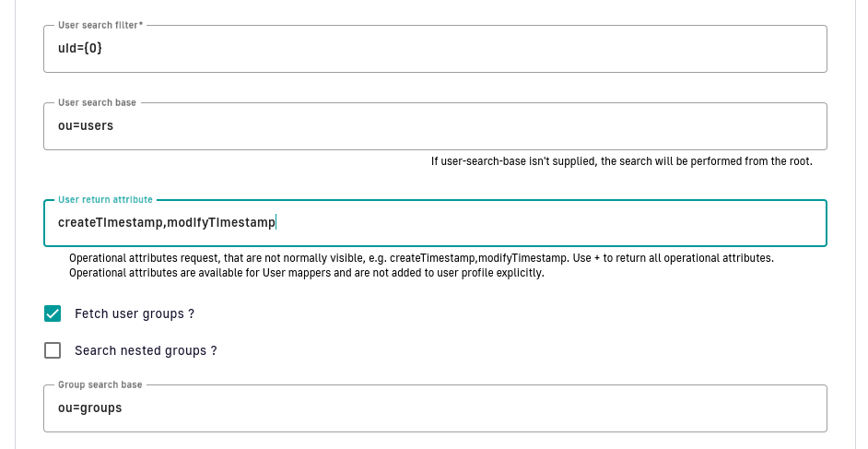Focus the User search filter field
Image resolution: width=868 pixels, height=449 pixels.
pyautogui.click(x=435, y=49)
